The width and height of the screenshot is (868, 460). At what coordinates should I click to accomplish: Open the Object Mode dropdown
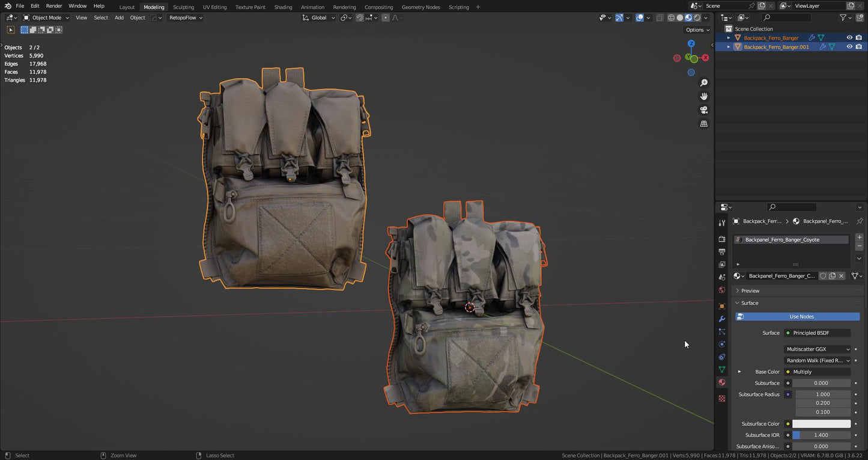coord(46,18)
